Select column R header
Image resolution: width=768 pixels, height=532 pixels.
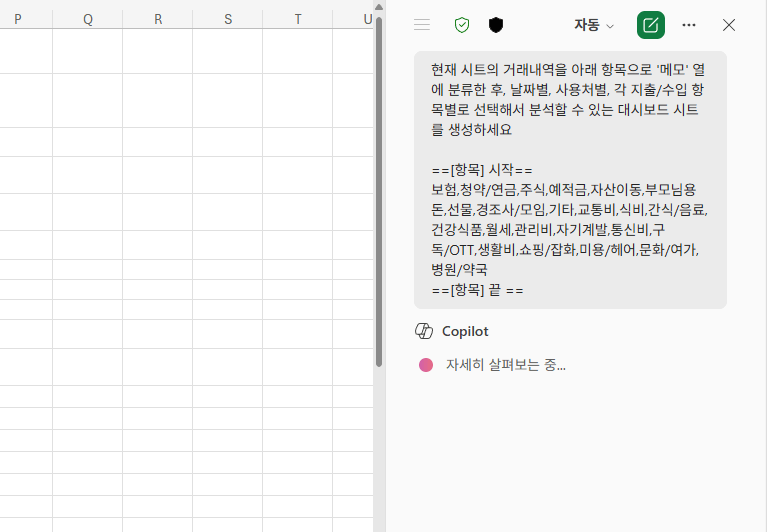(x=158, y=19)
